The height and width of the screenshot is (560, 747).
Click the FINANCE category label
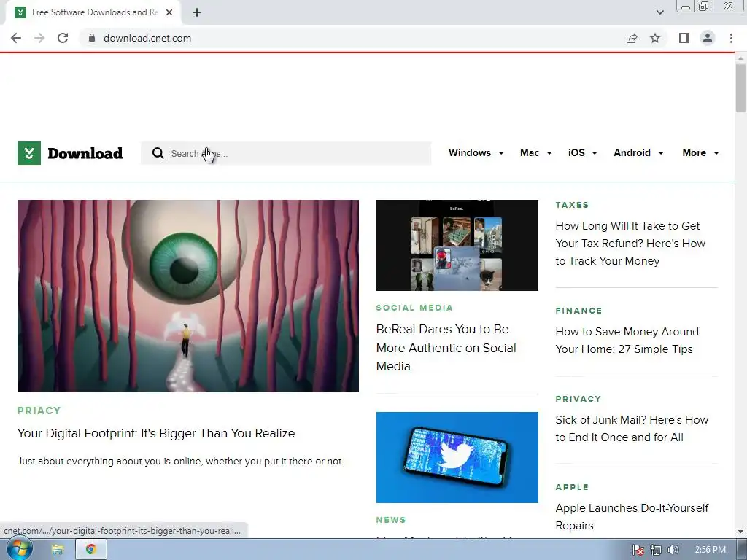[578, 311]
